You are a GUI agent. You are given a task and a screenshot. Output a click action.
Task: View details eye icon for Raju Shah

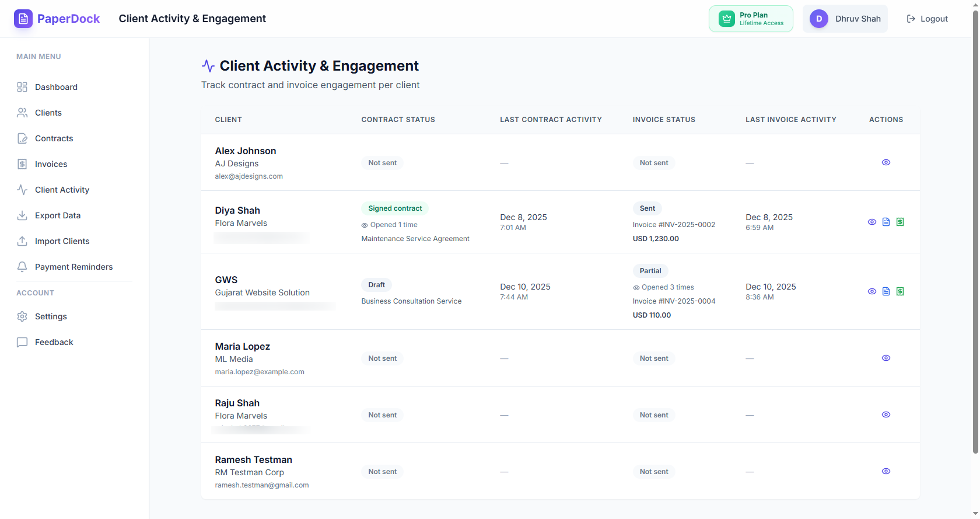click(886, 414)
